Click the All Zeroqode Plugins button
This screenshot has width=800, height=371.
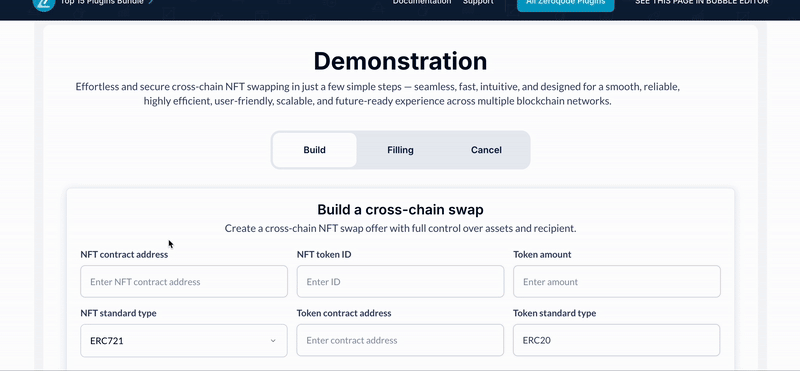(565, 4)
